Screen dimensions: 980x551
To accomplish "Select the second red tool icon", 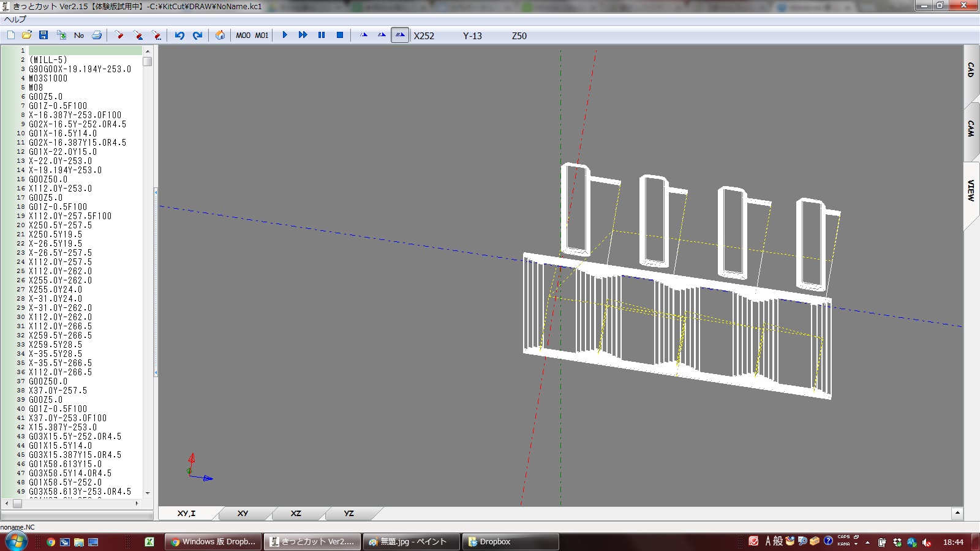I will pyautogui.click(x=138, y=36).
